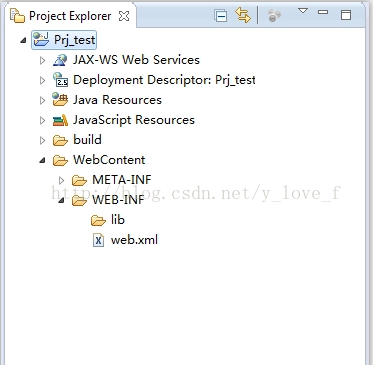Open the View Menu dropdown triangle
Viewport: 373px width, 365px height.
click(x=303, y=11)
